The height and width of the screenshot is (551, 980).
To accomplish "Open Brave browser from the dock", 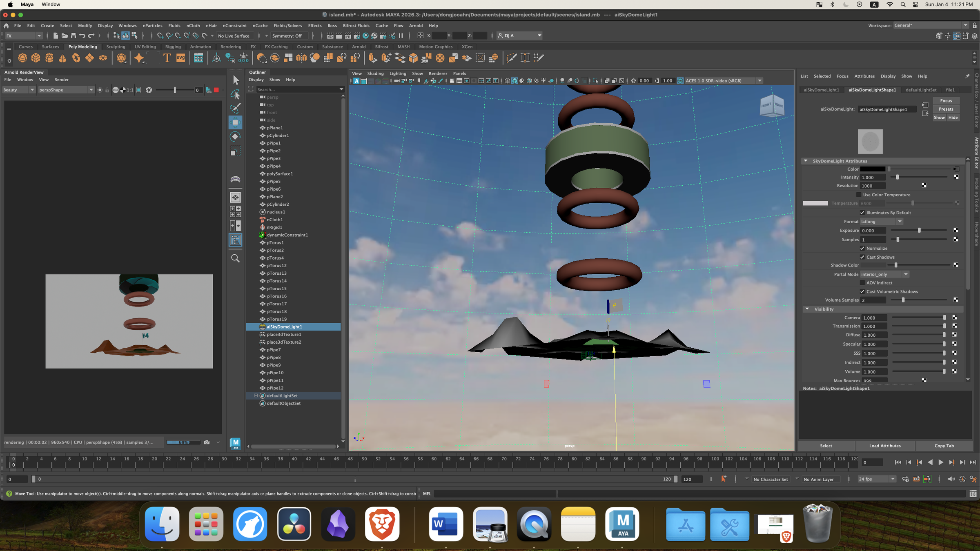I will coord(382,524).
